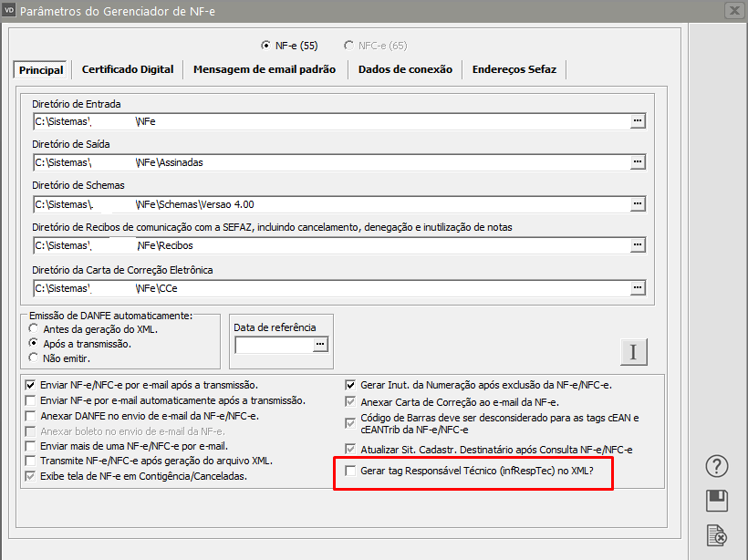Browse for Carta de Correção Eletrônica directory
Viewport: 748px width, 560px height.
point(638,288)
